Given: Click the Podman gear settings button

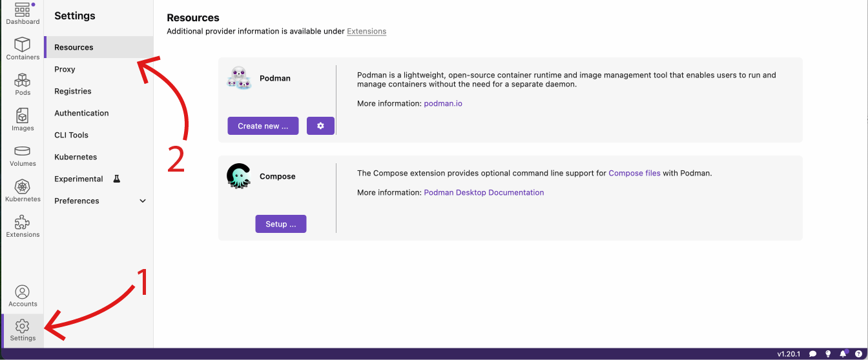Looking at the screenshot, I should tap(320, 126).
